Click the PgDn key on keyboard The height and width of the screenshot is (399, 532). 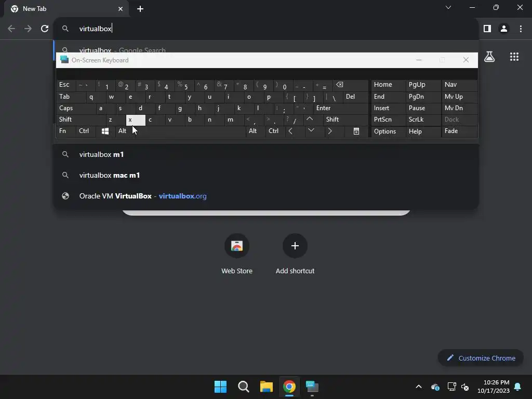coord(423,97)
